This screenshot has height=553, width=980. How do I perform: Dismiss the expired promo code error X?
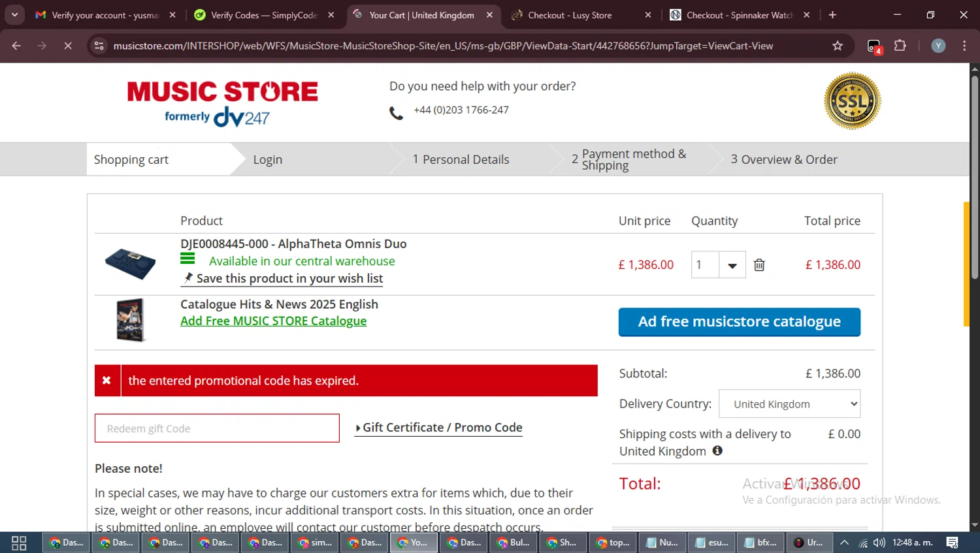tap(106, 381)
